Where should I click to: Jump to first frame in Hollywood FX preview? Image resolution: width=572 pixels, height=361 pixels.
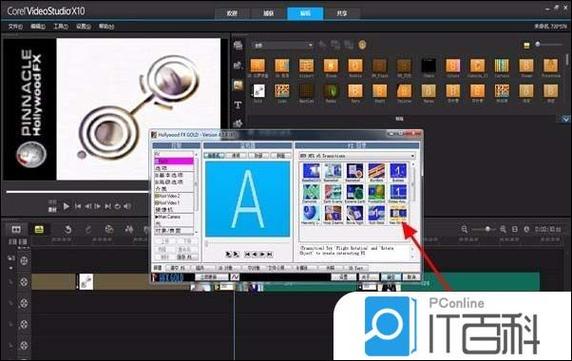click(247, 254)
